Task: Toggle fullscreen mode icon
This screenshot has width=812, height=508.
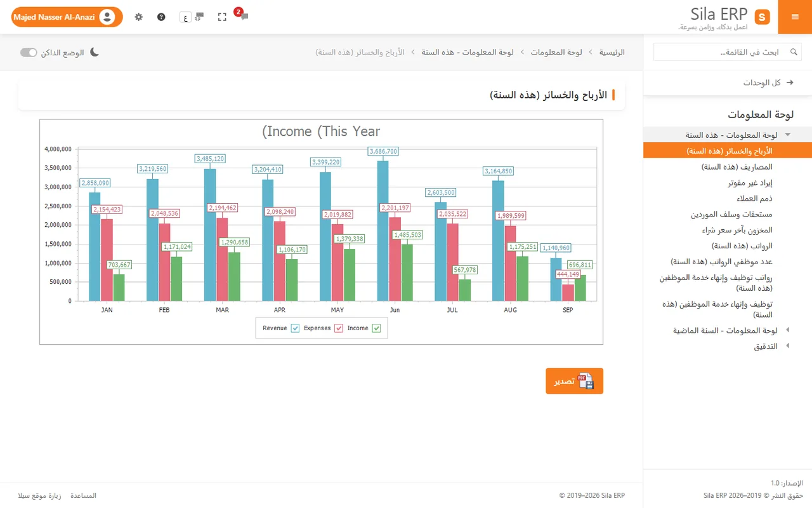Action: click(x=222, y=17)
